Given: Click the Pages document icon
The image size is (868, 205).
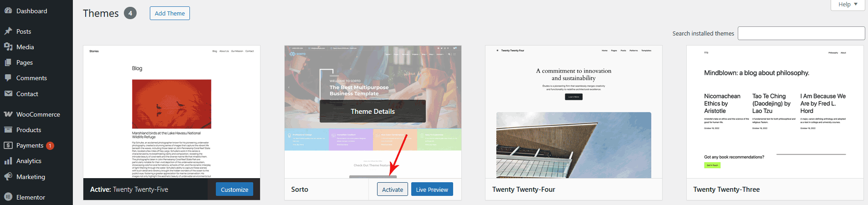Looking at the screenshot, I should point(8,62).
